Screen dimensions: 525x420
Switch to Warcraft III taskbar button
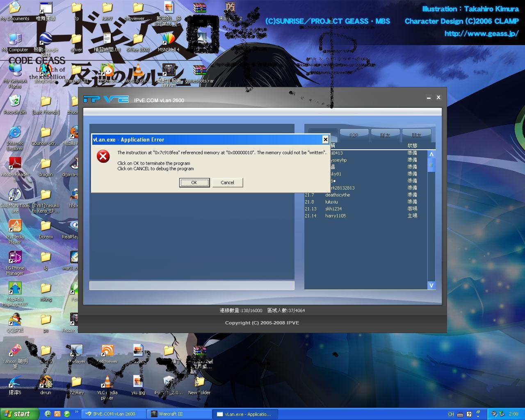(179, 414)
